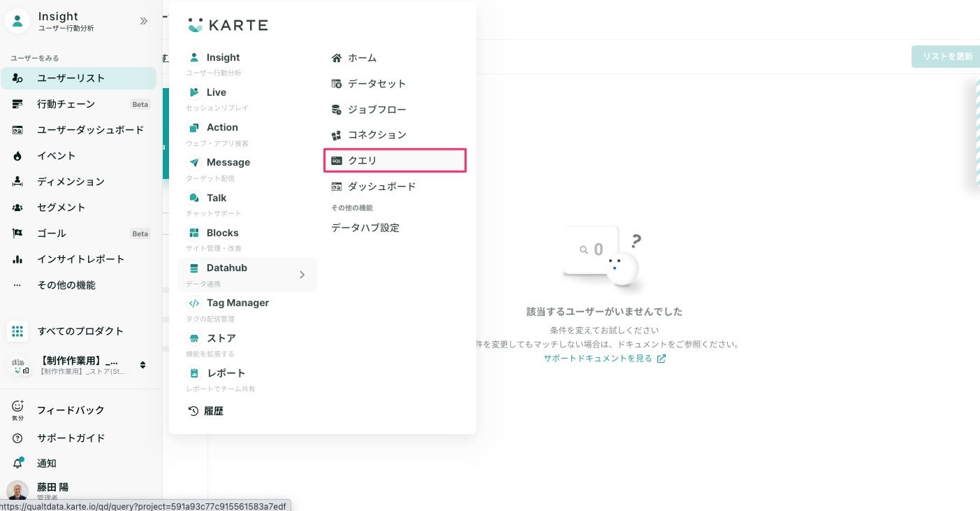Click the 履歴 history icon

(x=194, y=411)
